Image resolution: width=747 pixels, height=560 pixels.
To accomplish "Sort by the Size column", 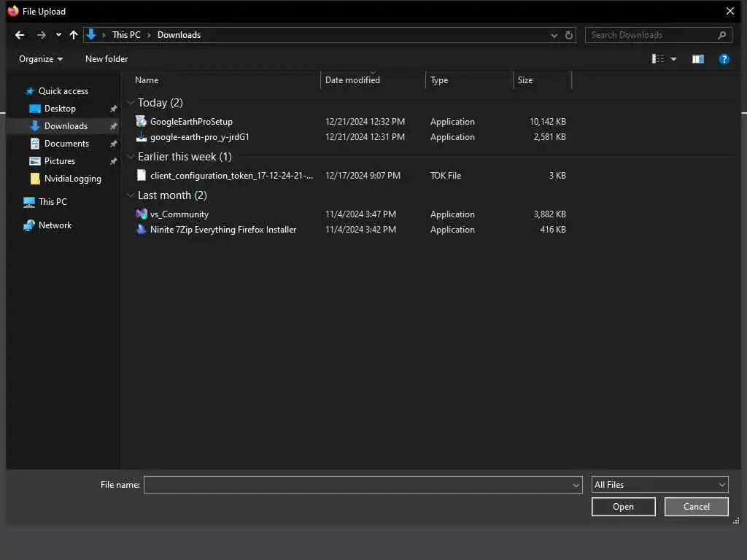I will click(525, 80).
